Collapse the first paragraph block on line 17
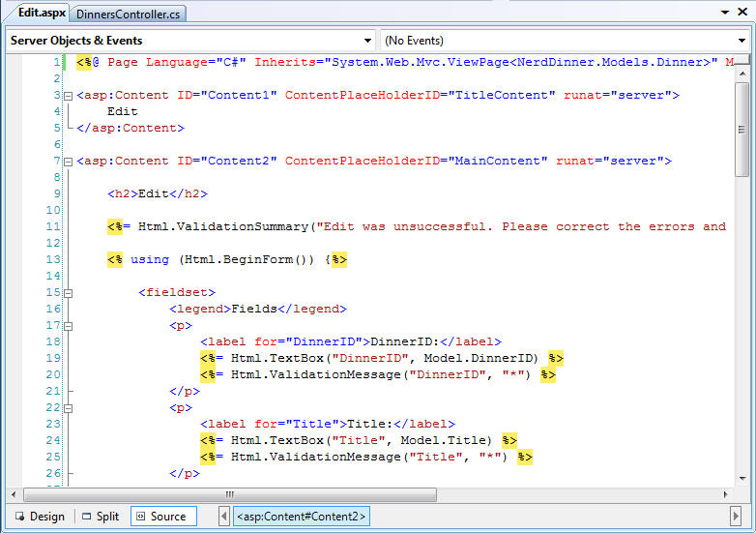 point(67,326)
